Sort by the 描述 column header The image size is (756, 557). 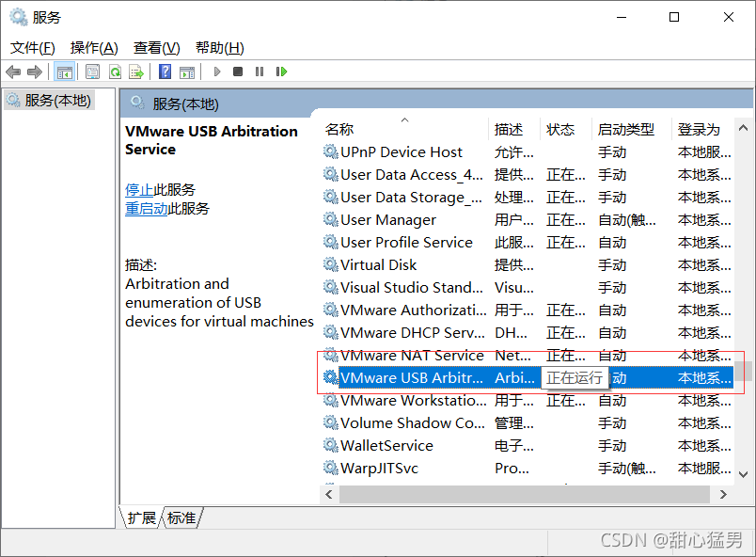(514, 129)
